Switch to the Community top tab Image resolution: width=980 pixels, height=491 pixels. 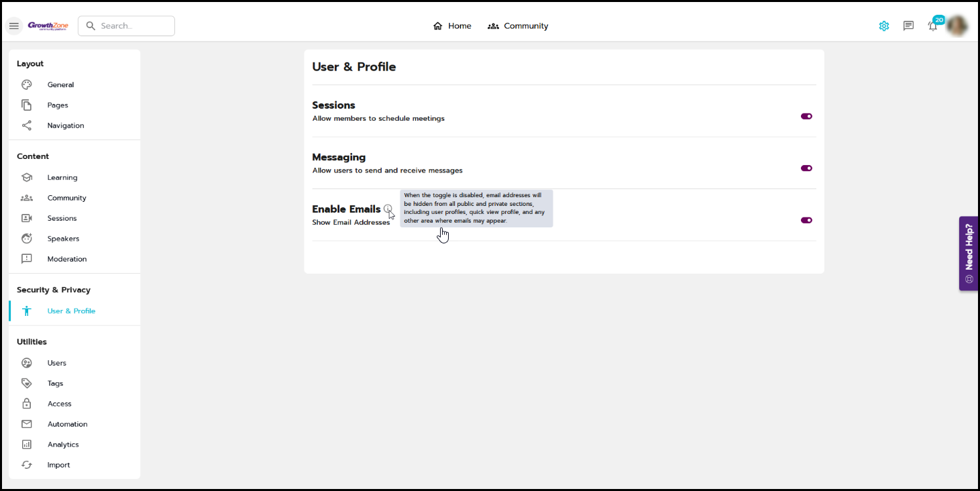coord(518,26)
